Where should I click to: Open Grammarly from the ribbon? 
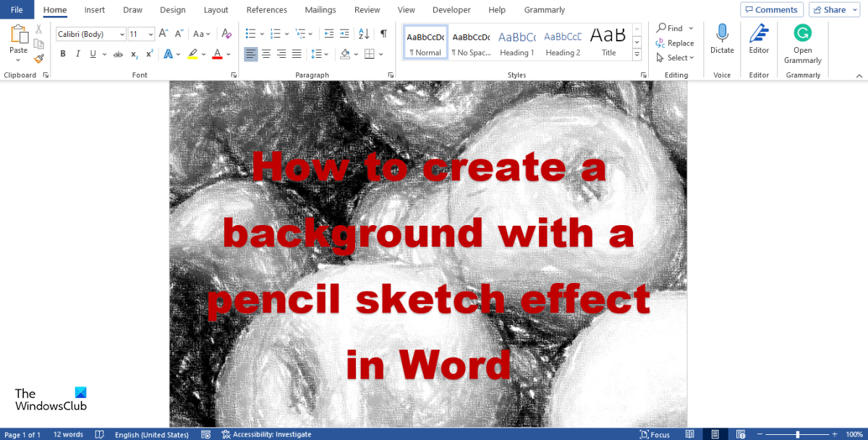[802, 43]
